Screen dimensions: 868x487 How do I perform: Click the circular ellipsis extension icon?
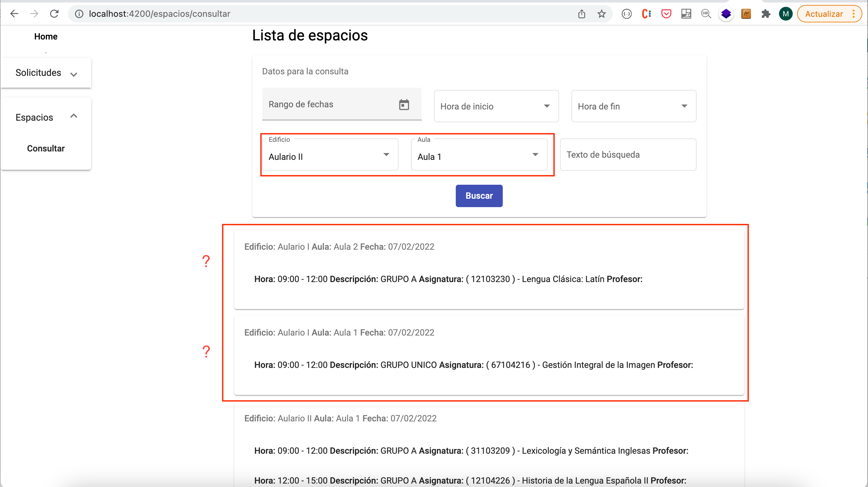(x=626, y=14)
